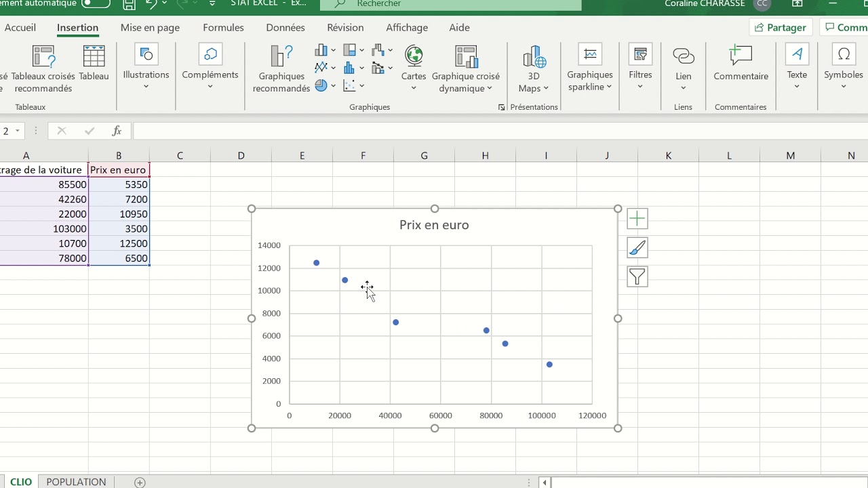Select cell with value 10950

[119, 214]
